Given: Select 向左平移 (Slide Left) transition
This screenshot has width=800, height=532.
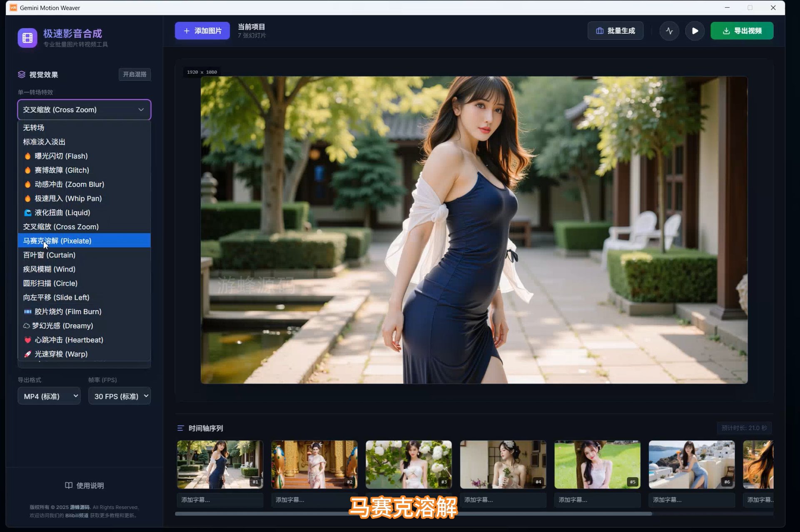Looking at the screenshot, I should 84,298.
